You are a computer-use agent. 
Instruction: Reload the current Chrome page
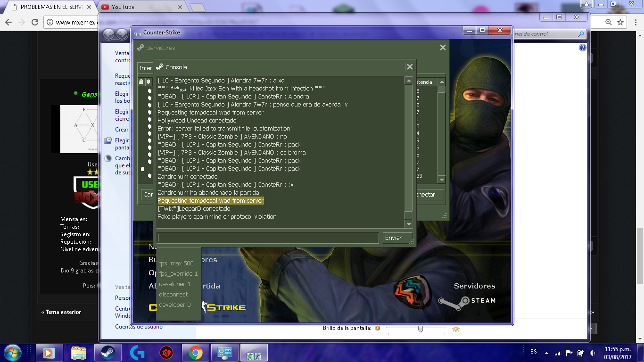[35, 22]
